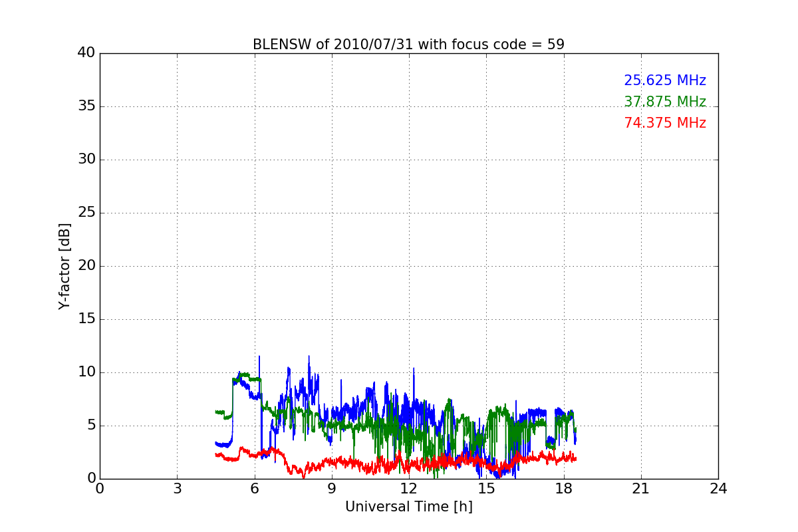Click the 'Universal Time [h]' axis label
This screenshot has height=532, width=798.
coord(408,507)
